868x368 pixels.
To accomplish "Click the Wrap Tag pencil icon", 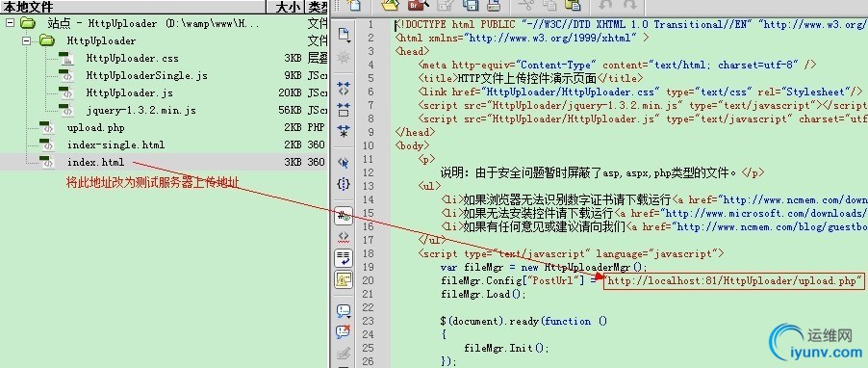I will click(x=344, y=353).
